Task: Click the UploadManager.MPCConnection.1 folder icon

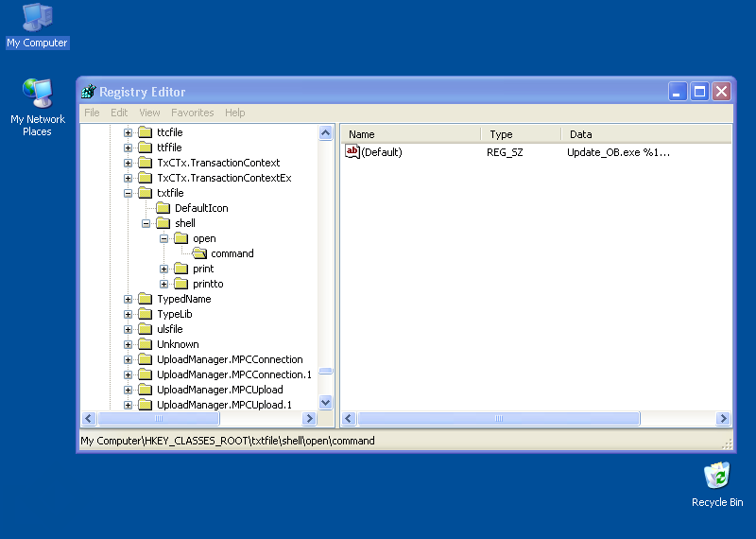Action: 146,374
